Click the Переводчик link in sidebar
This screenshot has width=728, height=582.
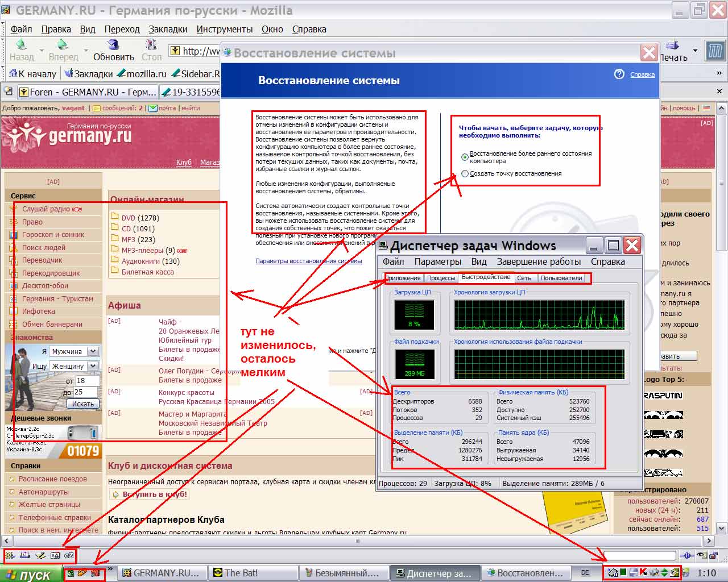point(42,260)
